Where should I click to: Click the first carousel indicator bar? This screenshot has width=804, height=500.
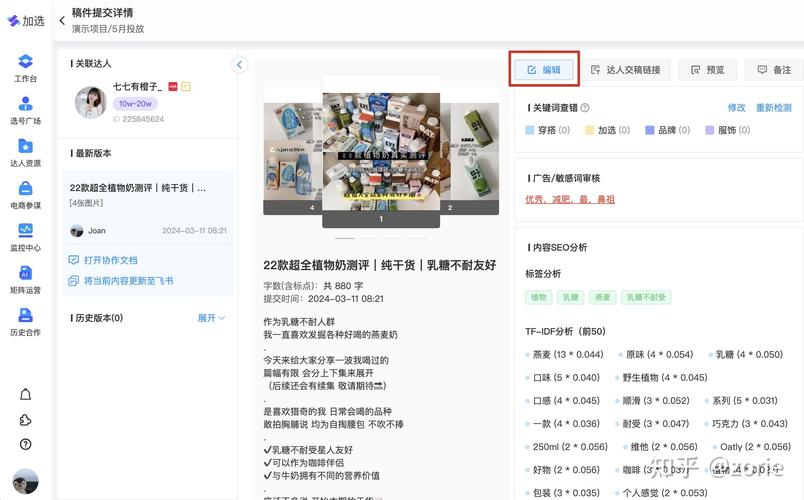pos(345,238)
